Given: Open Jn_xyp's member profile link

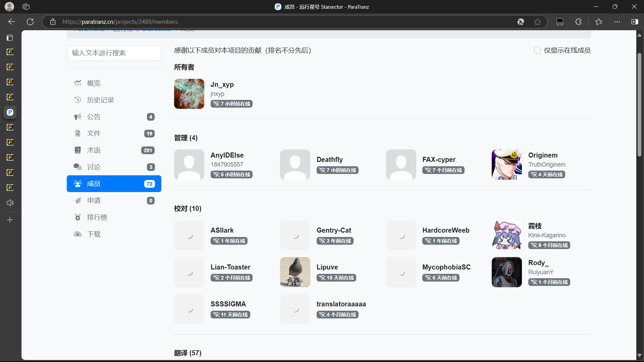Looking at the screenshot, I should pyautogui.click(x=222, y=84).
